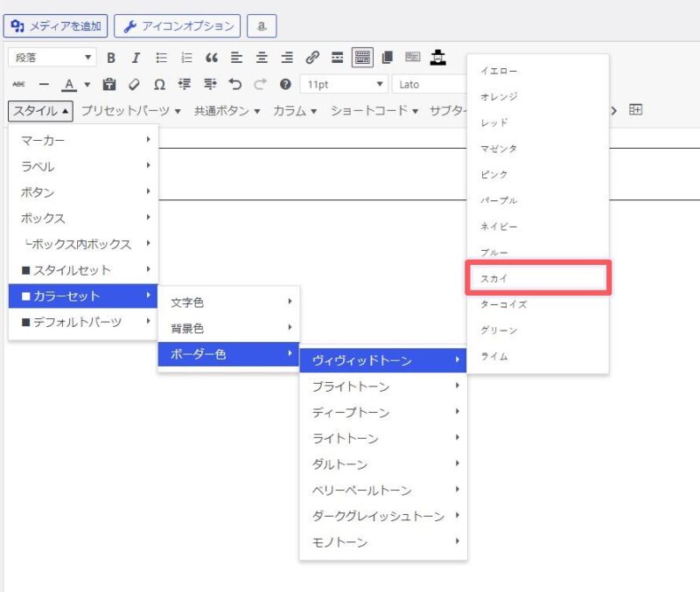Open the ベリーペールトーン submenu

(x=383, y=490)
